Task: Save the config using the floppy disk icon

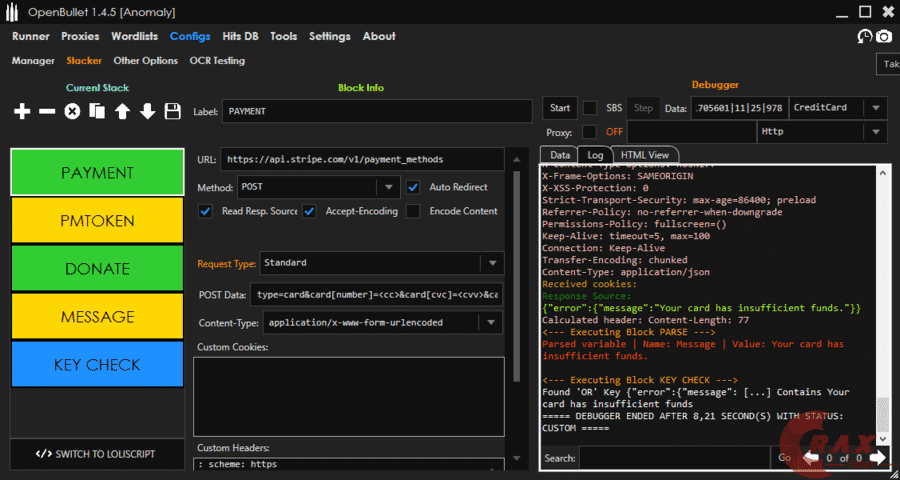Action: click(x=172, y=111)
